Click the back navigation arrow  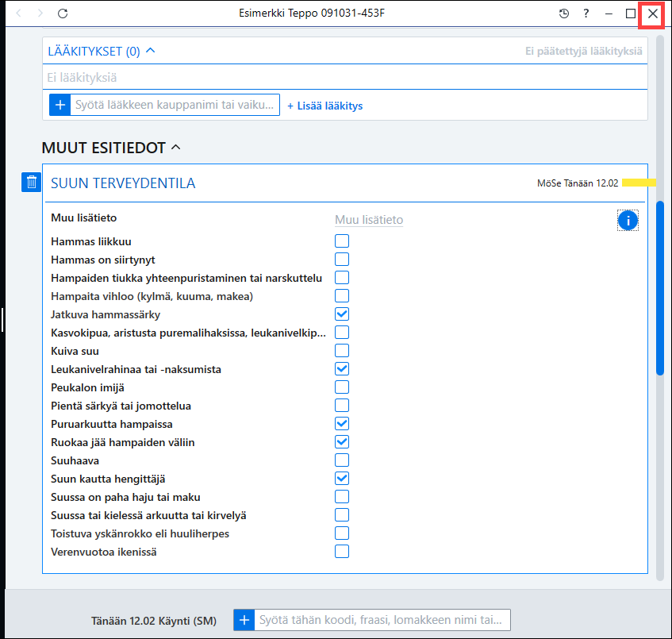(x=18, y=13)
